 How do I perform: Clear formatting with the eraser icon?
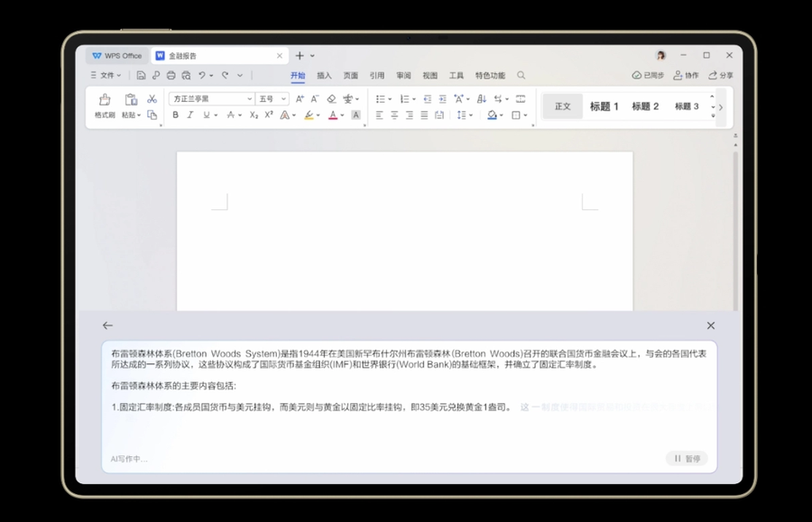click(x=331, y=99)
